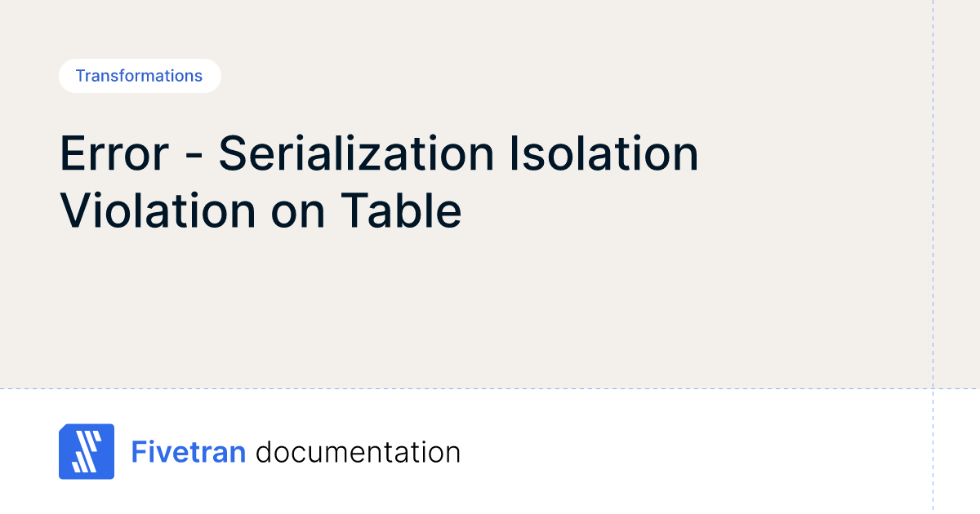Click the word Table in heading
Screen dimensions: 980x514
(x=401, y=210)
